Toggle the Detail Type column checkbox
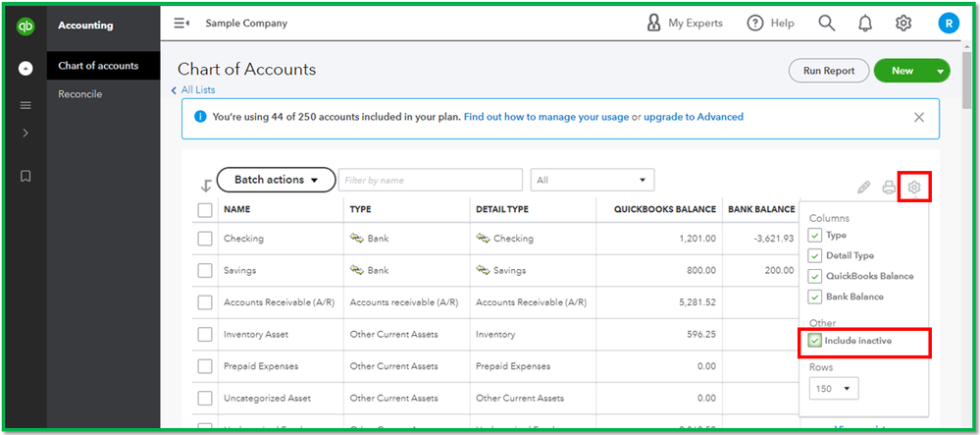Image resolution: width=980 pixels, height=435 pixels. [815, 256]
